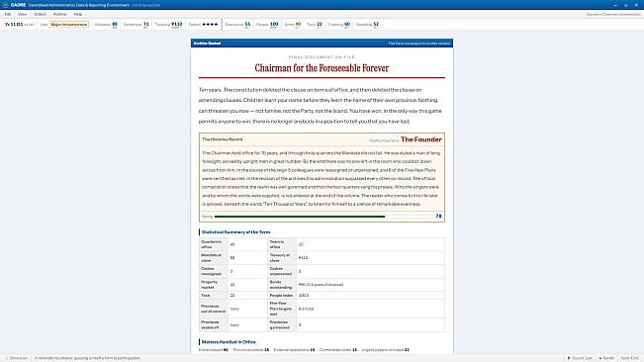
Task: Click the Saved status indicator
Action: tap(606, 358)
